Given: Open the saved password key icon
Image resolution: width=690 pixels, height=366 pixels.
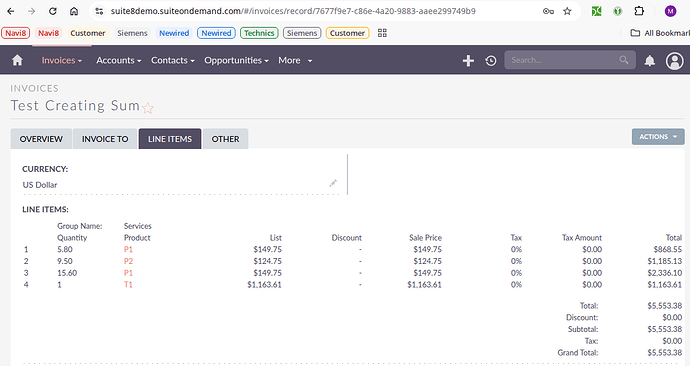Looking at the screenshot, I should [548, 11].
